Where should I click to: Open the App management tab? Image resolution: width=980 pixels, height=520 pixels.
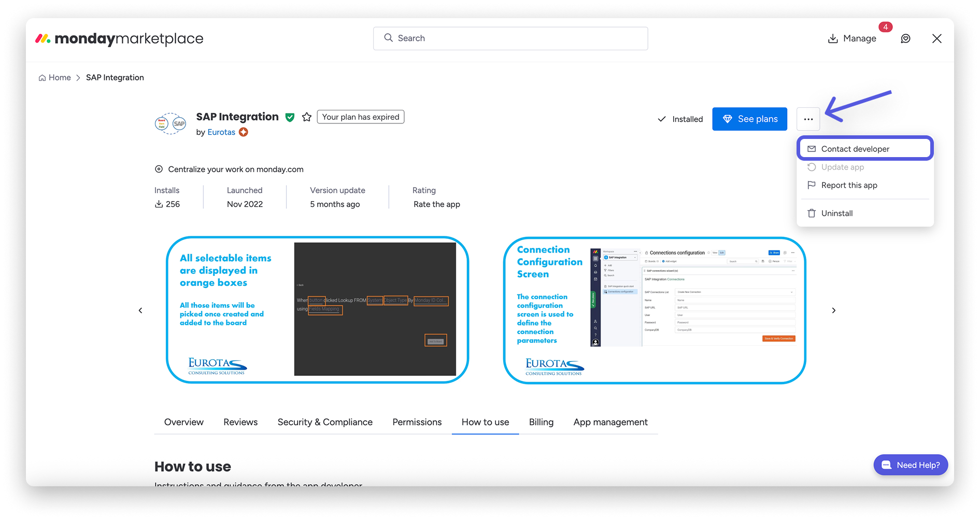click(x=610, y=422)
